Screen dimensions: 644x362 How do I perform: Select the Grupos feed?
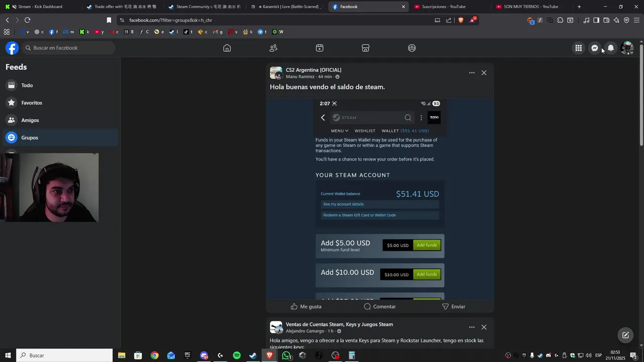pos(60,137)
